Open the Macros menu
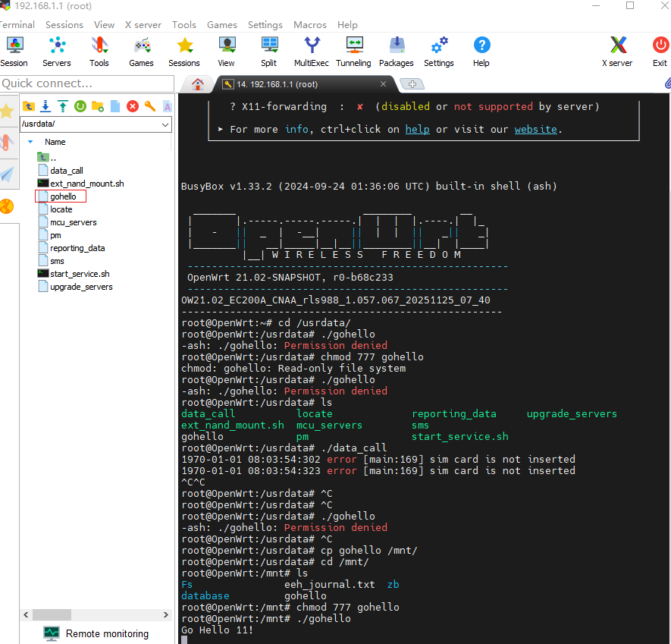Image resolution: width=671 pixels, height=644 pixels. pos(310,25)
